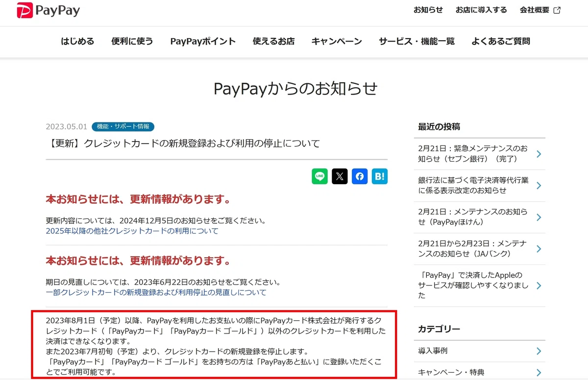
Task: Click chevron next to 銀行法に基づく post
Action: click(539, 186)
